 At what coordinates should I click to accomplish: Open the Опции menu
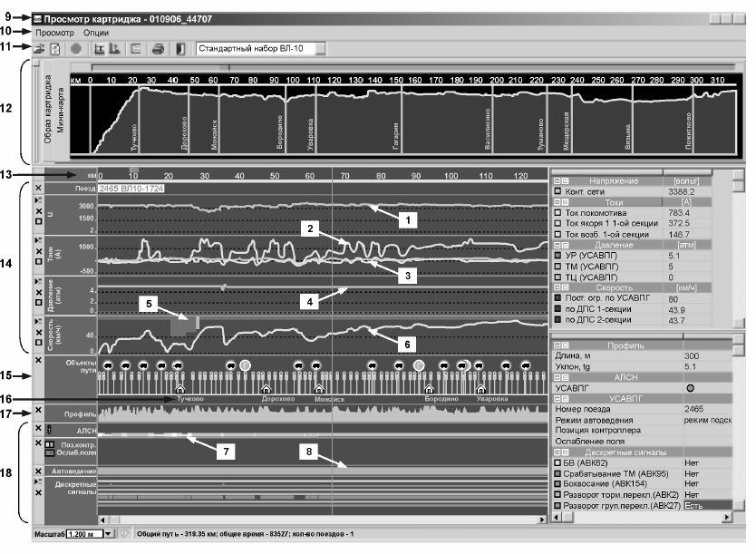[x=95, y=33]
